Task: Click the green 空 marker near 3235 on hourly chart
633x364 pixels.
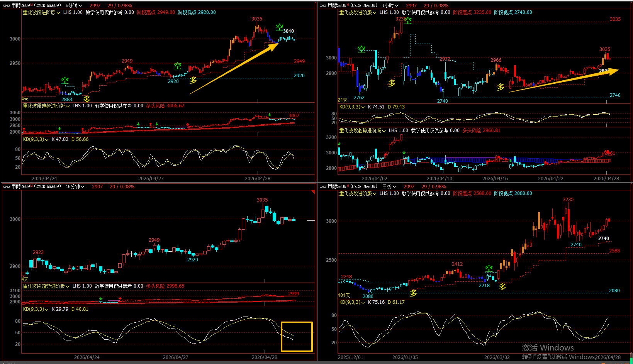Action: pyautogui.click(x=408, y=21)
